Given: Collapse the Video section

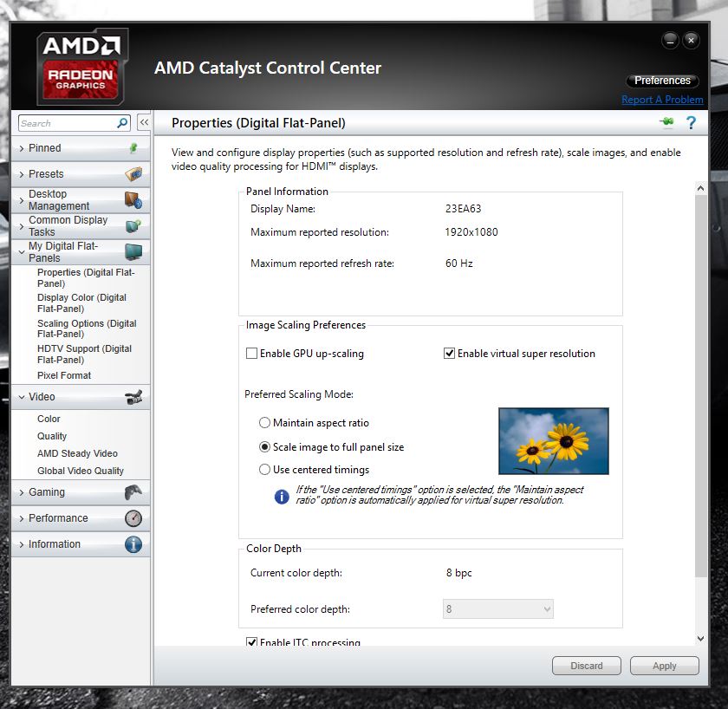Looking at the screenshot, I should tap(22, 397).
